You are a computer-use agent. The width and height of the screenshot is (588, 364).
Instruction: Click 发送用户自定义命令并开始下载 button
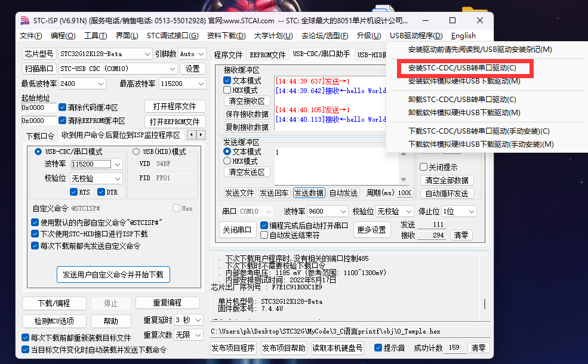coord(113,274)
